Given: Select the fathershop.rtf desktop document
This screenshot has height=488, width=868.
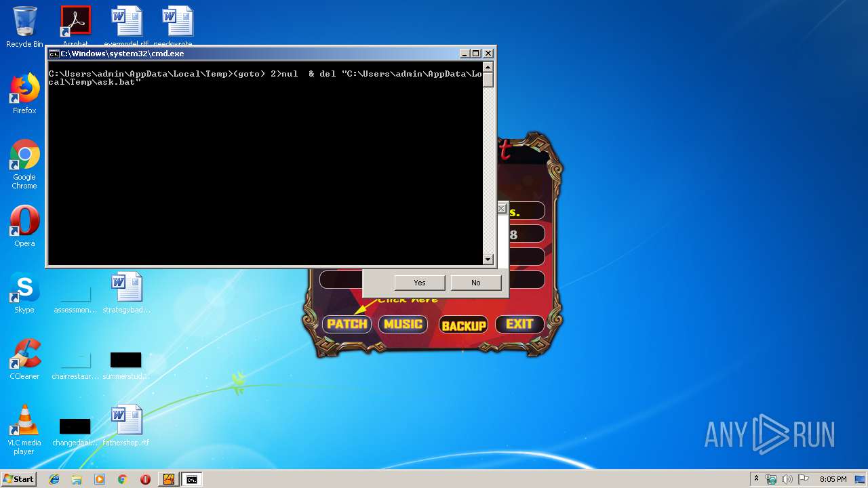Looking at the screenshot, I should pyautogui.click(x=127, y=426).
